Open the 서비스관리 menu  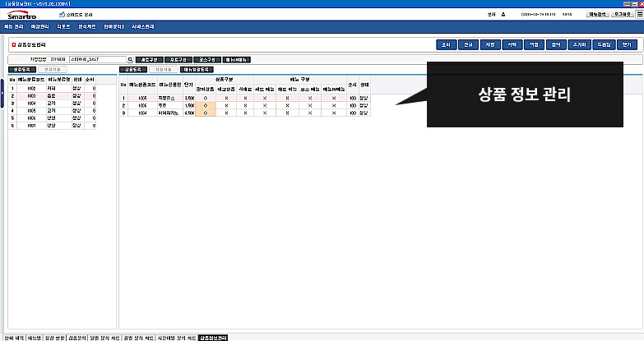(142, 26)
